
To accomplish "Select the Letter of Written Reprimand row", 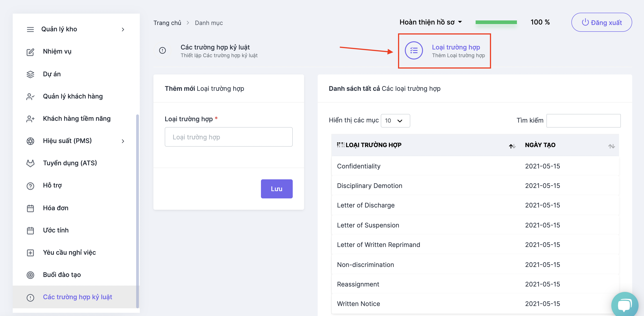I will tap(475, 245).
